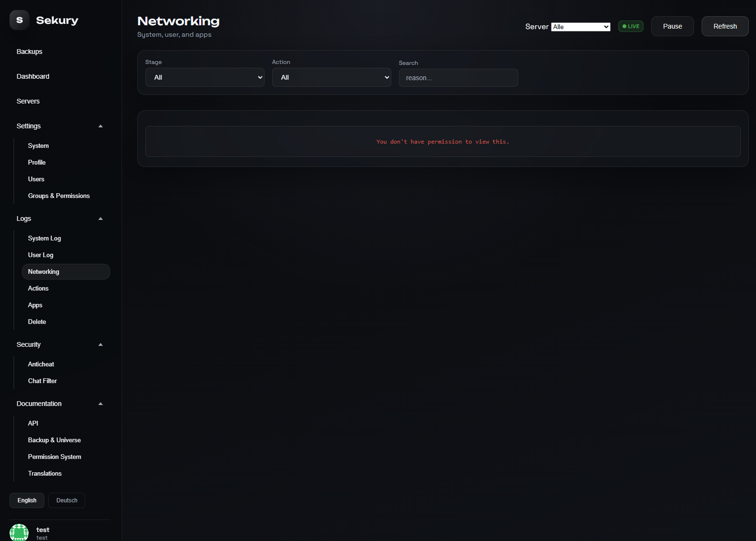
Task: Go to Groups & Permissions settings
Action: 59,196
